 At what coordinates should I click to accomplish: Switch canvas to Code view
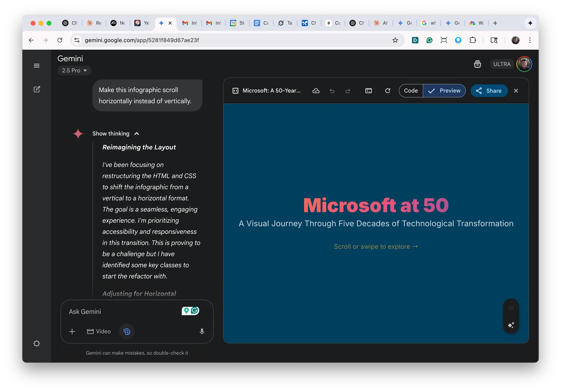411,91
